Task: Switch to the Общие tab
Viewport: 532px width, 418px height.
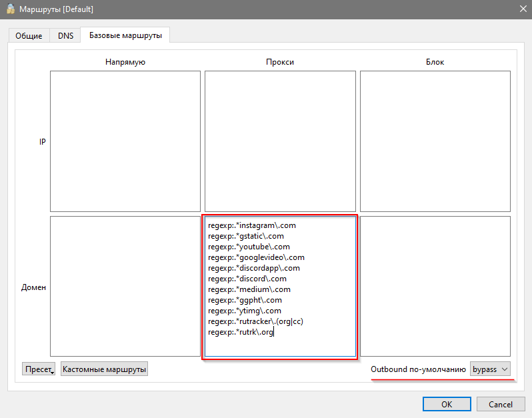Action: tap(29, 35)
